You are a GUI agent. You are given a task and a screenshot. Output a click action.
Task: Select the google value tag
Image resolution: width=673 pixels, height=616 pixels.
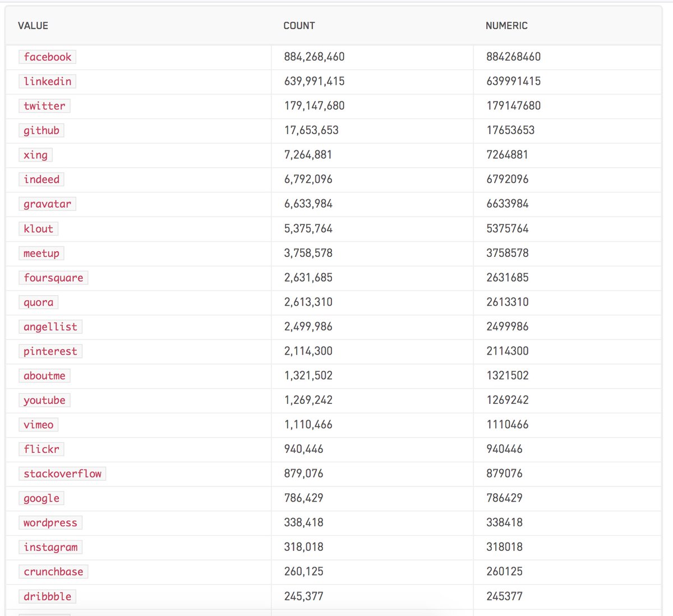[x=42, y=498]
